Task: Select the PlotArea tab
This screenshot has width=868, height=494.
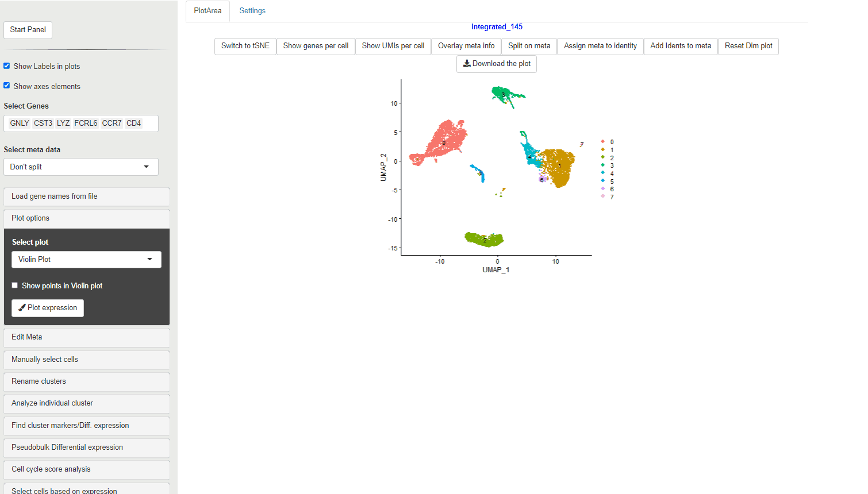Action: pos(208,11)
